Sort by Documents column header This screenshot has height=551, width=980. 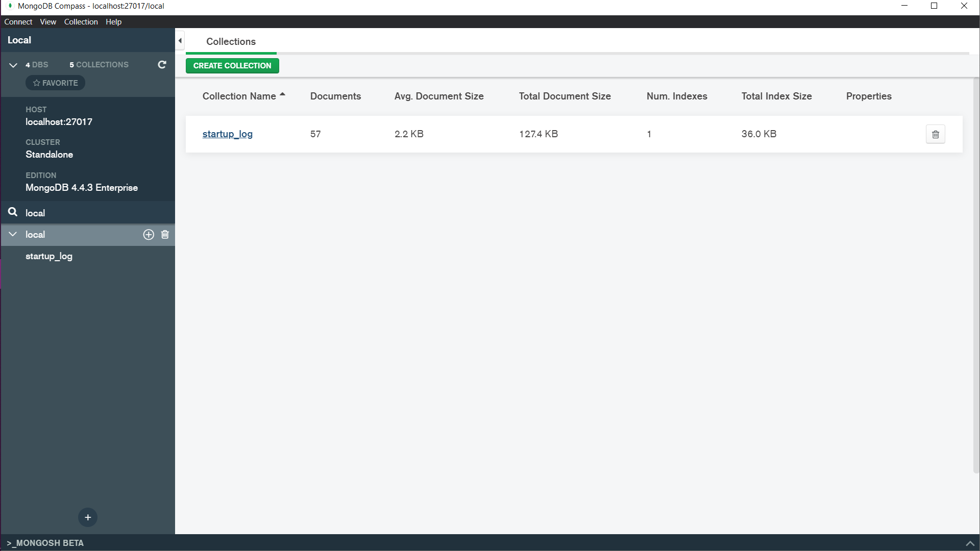coord(335,96)
